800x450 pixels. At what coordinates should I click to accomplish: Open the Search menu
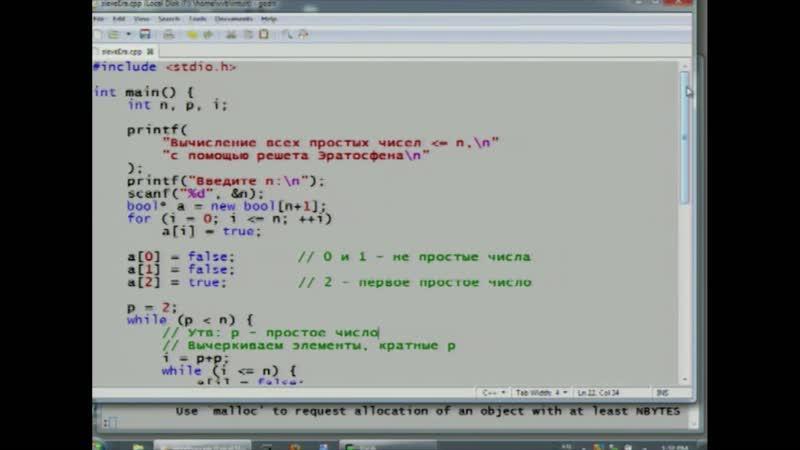[x=169, y=18]
